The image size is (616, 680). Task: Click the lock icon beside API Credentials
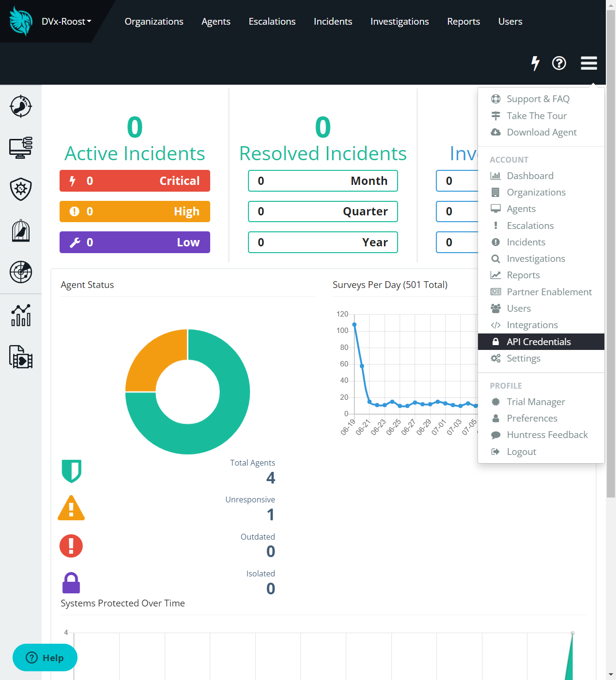(495, 342)
